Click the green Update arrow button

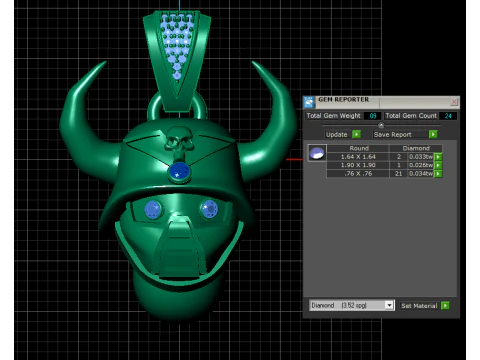click(356, 134)
